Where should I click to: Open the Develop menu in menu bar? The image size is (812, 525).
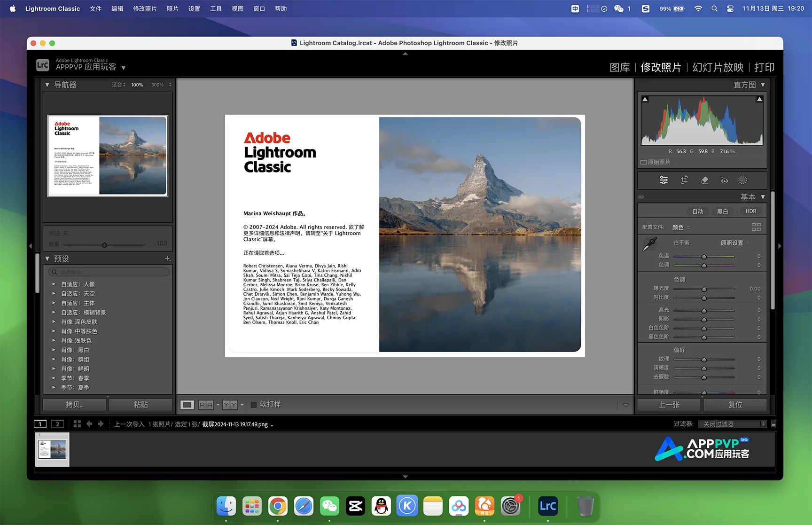click(145, 8)
